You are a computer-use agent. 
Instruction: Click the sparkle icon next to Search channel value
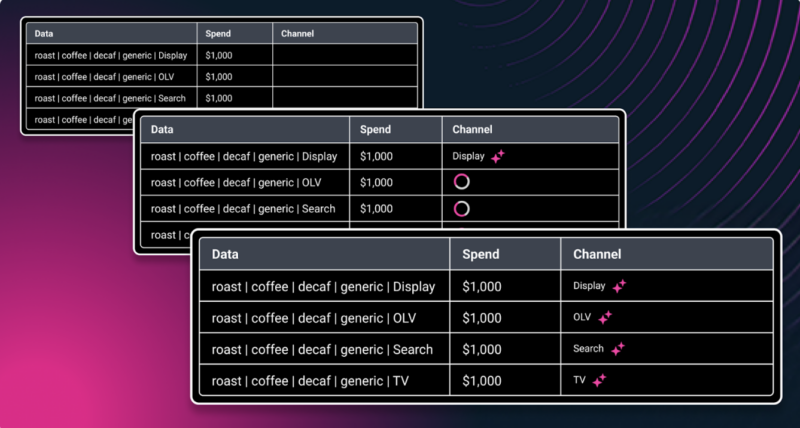tap(618, 349)
